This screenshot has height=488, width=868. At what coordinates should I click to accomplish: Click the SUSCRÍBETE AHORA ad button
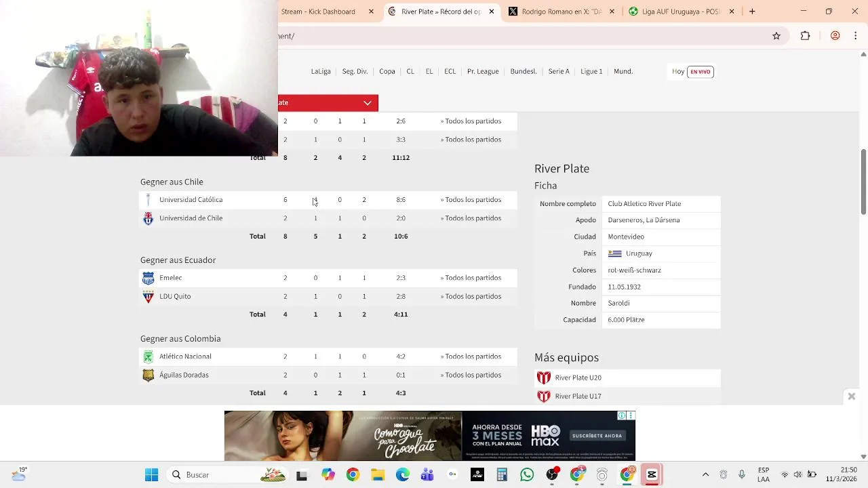pos(597,436)
